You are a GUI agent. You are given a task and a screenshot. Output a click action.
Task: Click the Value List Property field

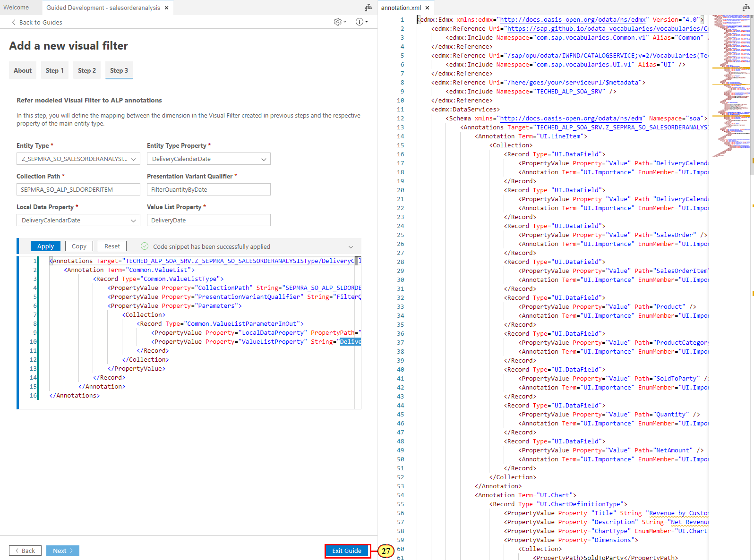209,220
